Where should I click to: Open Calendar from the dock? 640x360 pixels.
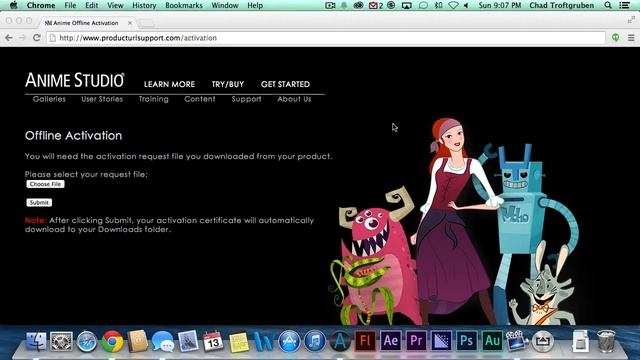[x=213, y=341]
